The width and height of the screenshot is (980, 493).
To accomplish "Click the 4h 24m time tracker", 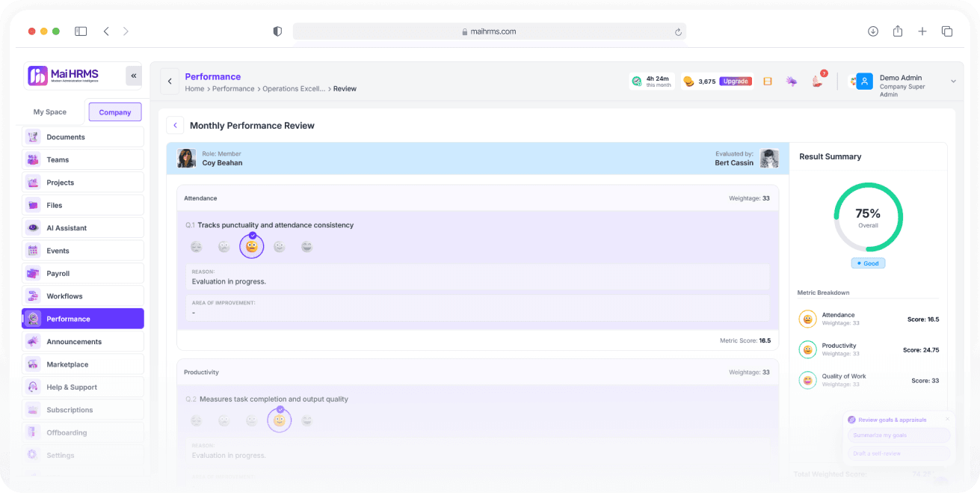I will coord(651,81).
